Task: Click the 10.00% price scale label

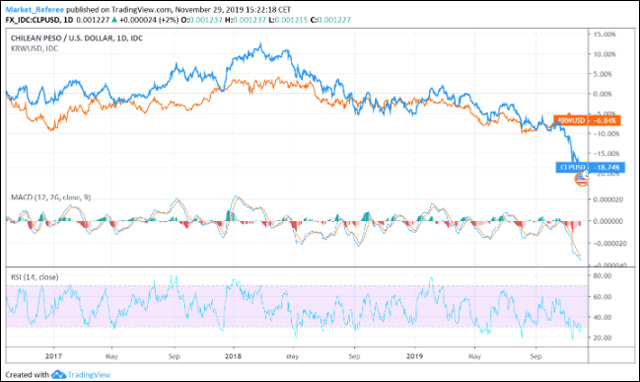Action: tap(603, 54)
